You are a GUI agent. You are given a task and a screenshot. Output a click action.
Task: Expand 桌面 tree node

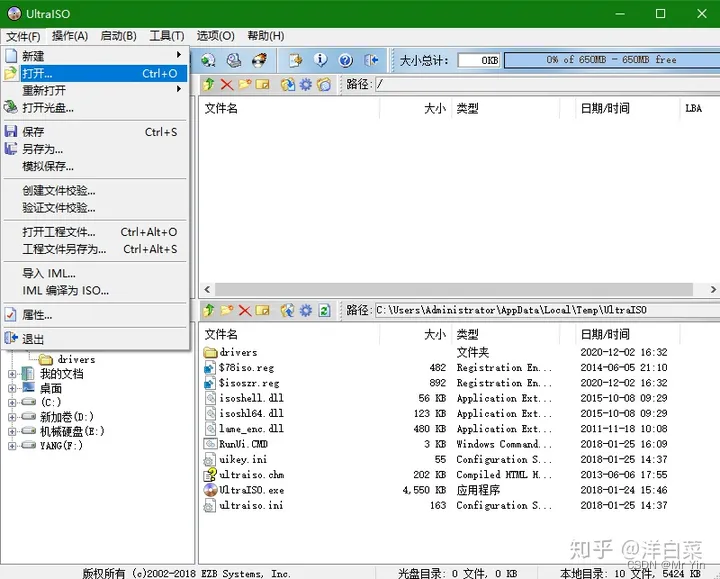pyautogui.click(x=12, y=388)
